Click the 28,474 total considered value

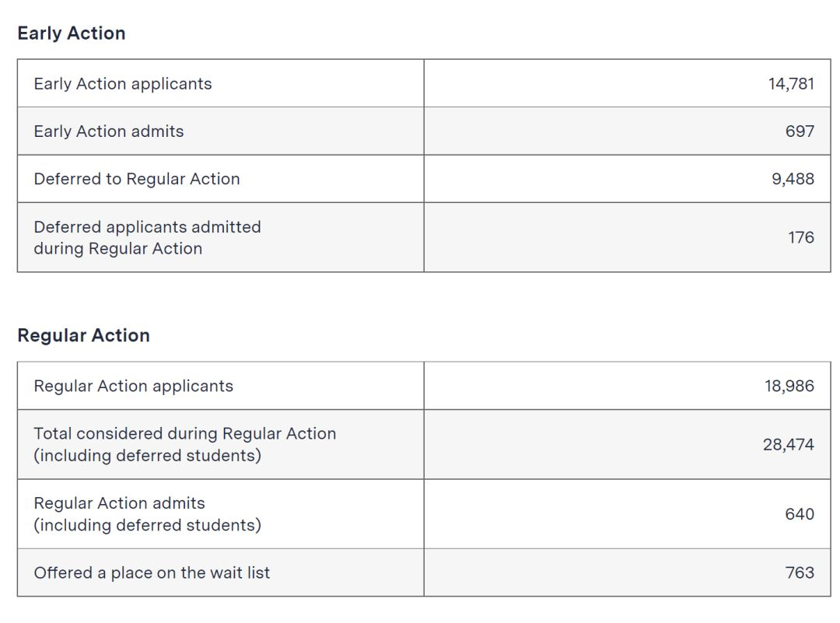pos(788,445)
